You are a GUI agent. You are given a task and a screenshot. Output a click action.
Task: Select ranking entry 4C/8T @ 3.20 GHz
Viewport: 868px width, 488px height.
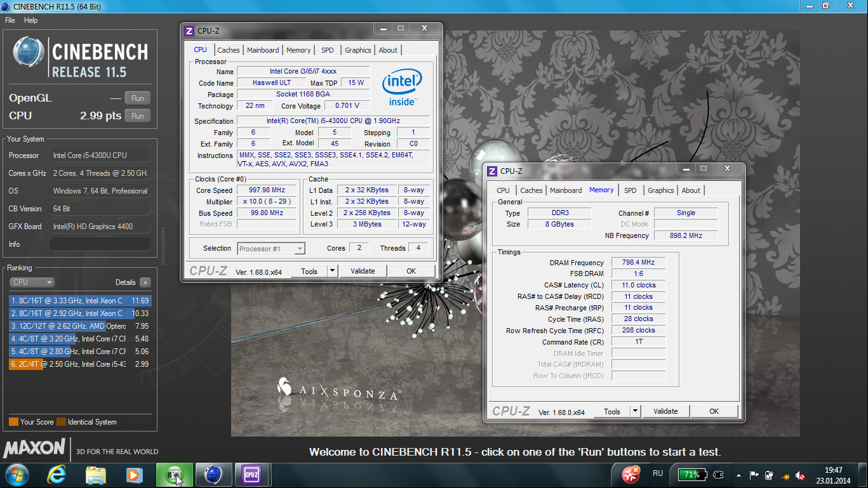coord(80,339)
